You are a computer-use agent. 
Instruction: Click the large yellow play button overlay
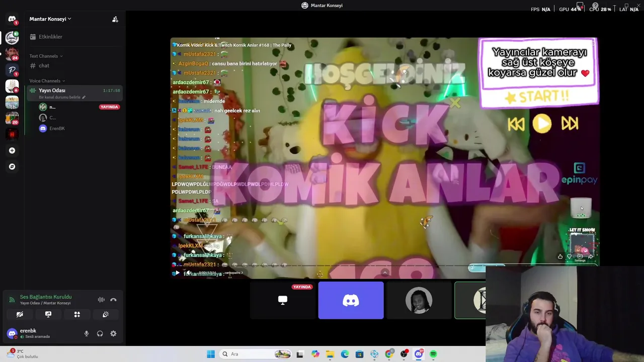(542, 123)
